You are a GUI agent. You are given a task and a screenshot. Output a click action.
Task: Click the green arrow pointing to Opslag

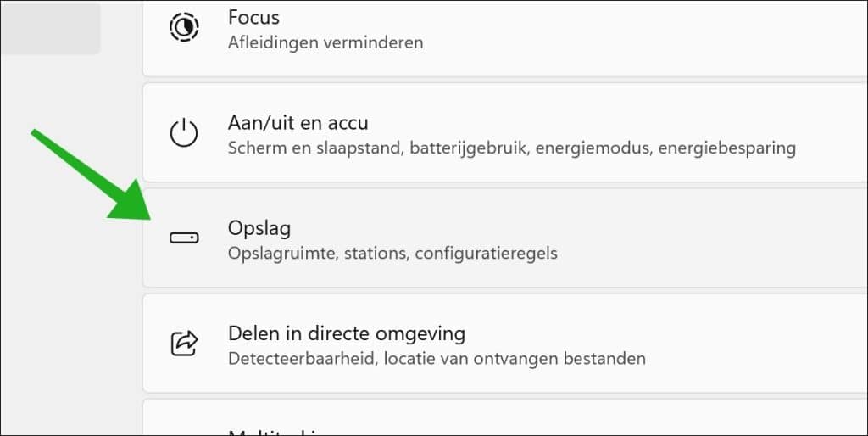[93, 178]
